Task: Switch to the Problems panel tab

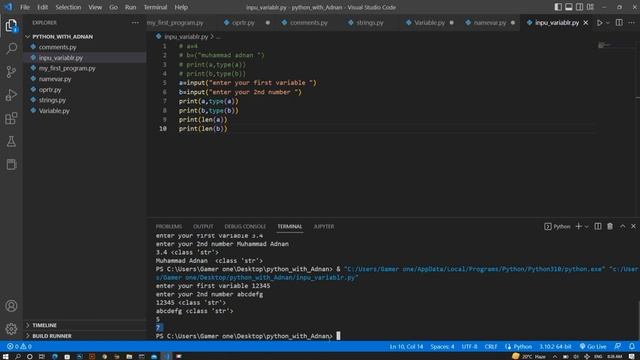Action: coord(169,227)
